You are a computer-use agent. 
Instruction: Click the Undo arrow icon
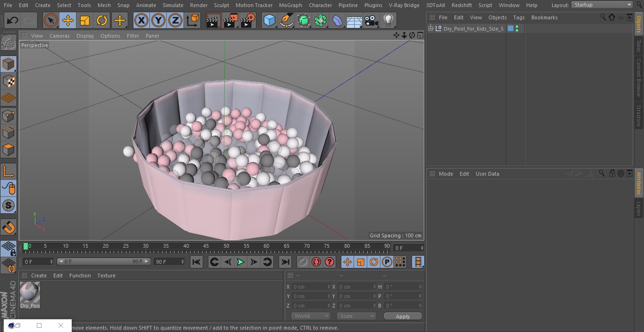[x=13, y=21]
